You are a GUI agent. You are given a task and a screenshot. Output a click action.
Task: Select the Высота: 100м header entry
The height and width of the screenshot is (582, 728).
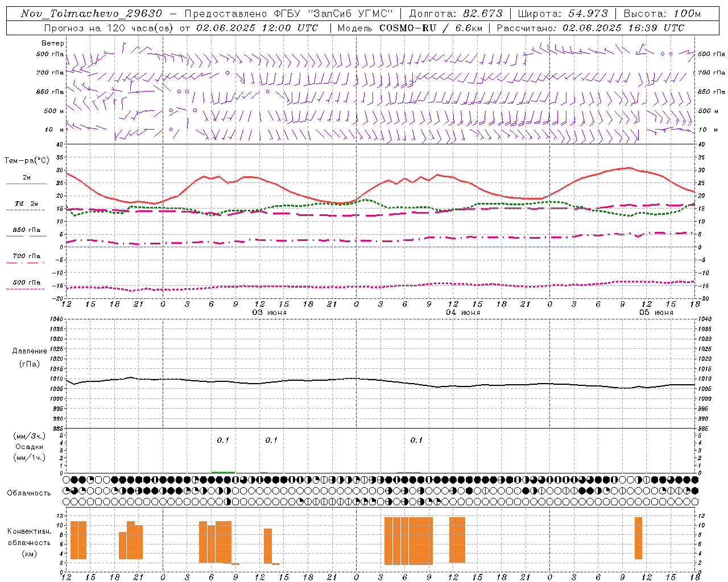pyautogui.click(x=663, y=14)
